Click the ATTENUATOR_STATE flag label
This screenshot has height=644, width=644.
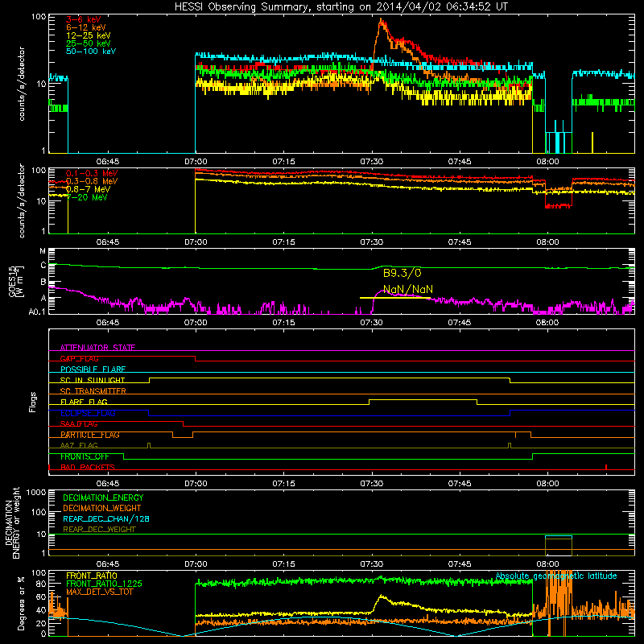[x=97, y=348]
